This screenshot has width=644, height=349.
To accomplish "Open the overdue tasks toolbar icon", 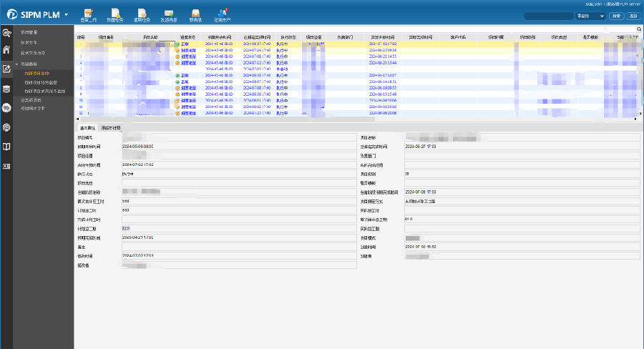I will tap(142, 14).
